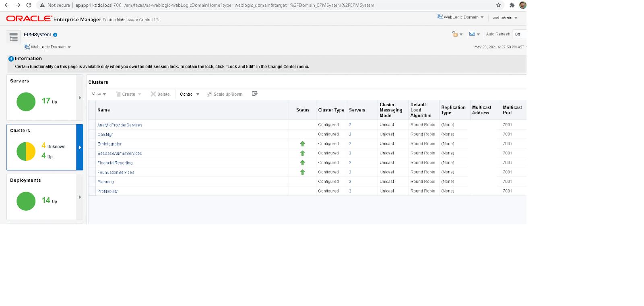Viewport: 644px width, 306px height.
Task: Open browser extensions puzzle icon
Action: pos(512,5)
